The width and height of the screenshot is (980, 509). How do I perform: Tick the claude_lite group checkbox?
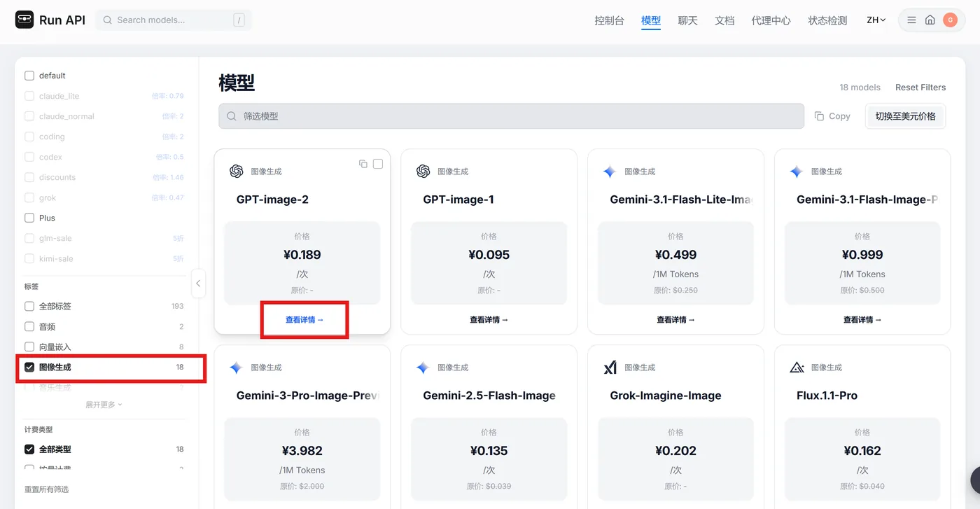click(x=29, y=96)
